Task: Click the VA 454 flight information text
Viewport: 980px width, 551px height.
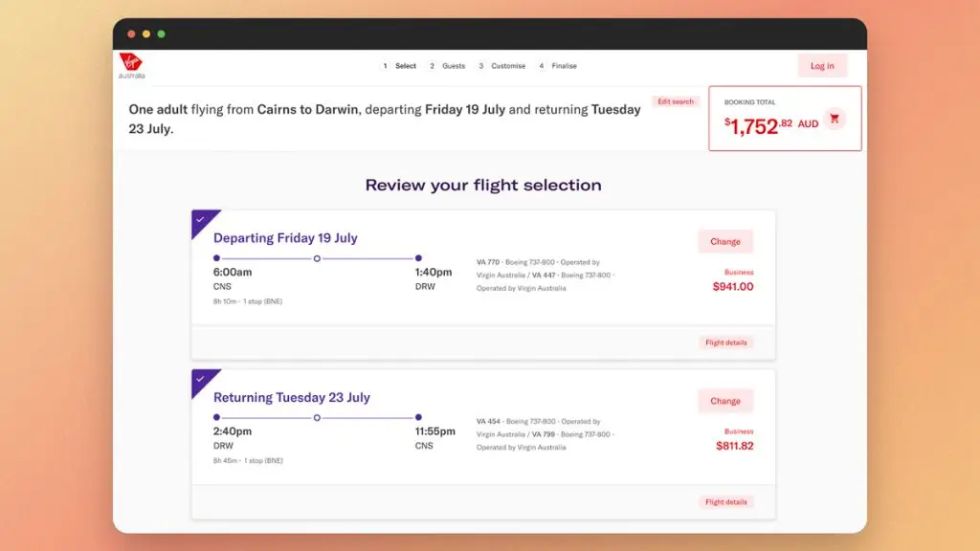Action: 545,434
